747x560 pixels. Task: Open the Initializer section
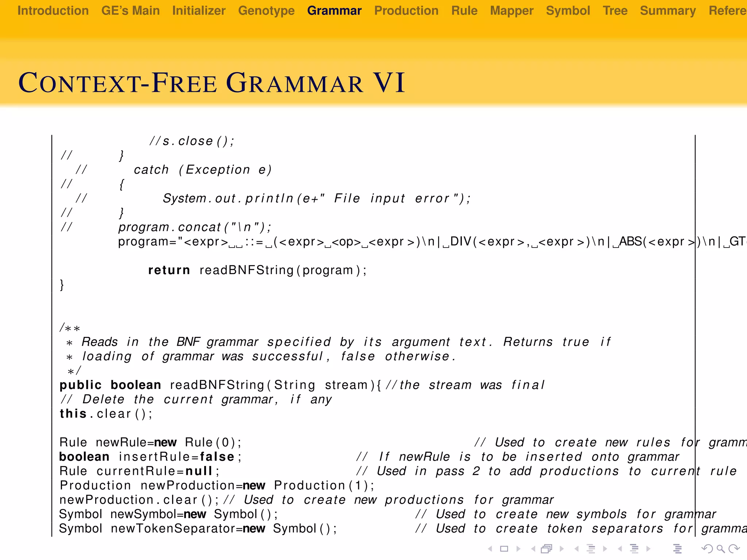tap(199, 11)
